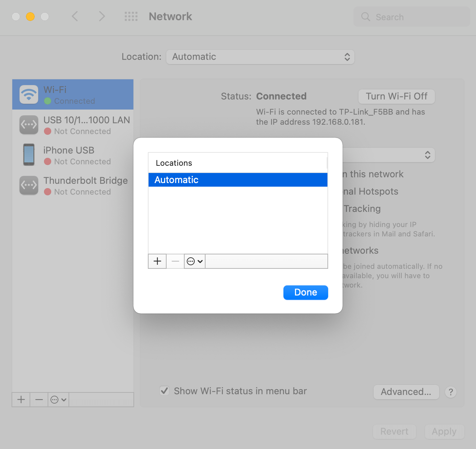Screen dimensions: 476x449
Task: Expand the Location dropdown
Action: click(260, 57)
